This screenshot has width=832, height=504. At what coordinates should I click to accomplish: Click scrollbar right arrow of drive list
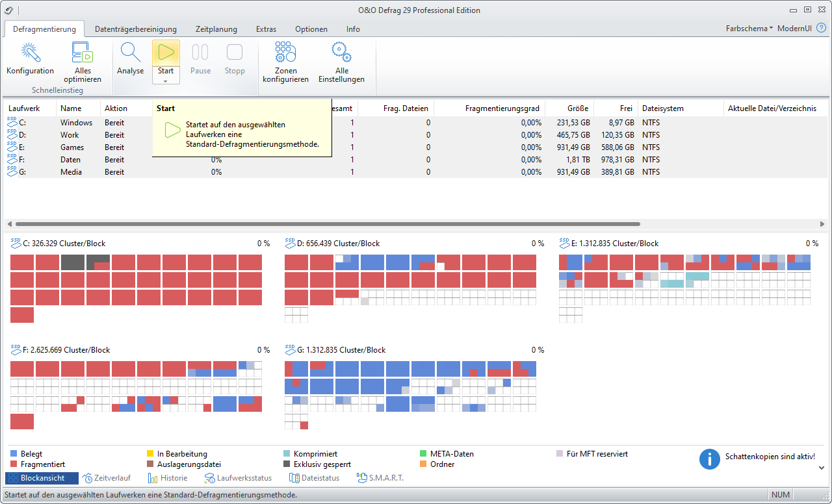(823, 223)
